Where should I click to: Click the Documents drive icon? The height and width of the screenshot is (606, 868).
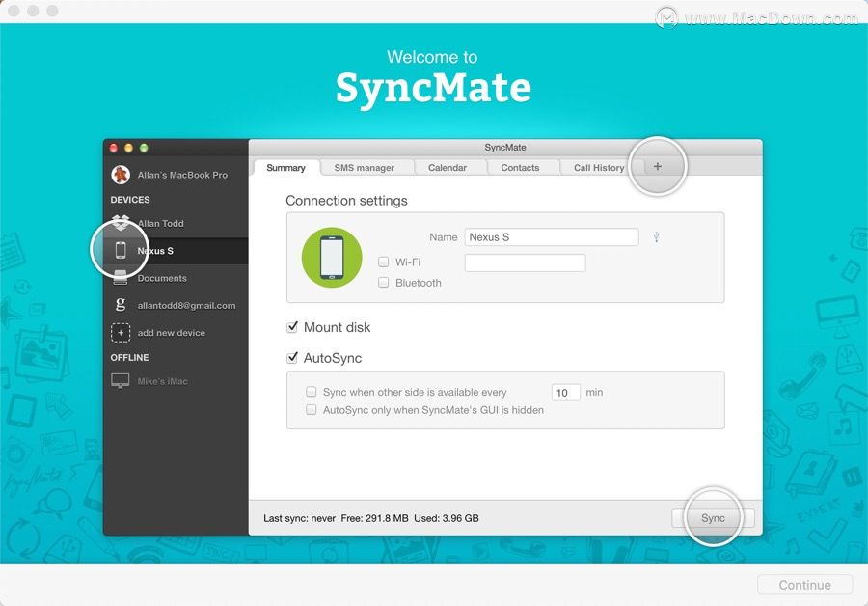[x=121, y=278]
